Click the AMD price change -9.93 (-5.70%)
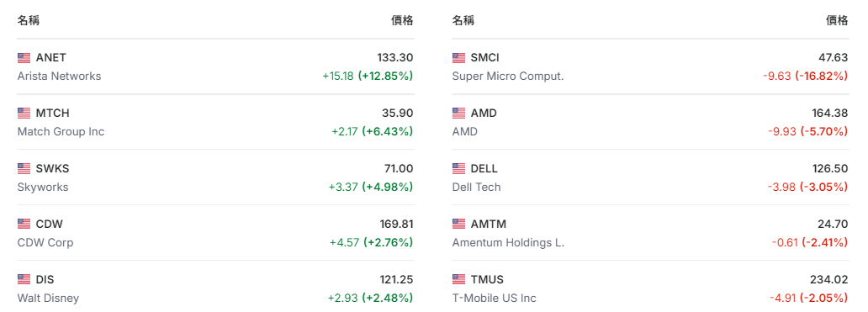Image resolution: width=868 pixels, height=312 pixels. pyautogui.click(x=807, y=132)
